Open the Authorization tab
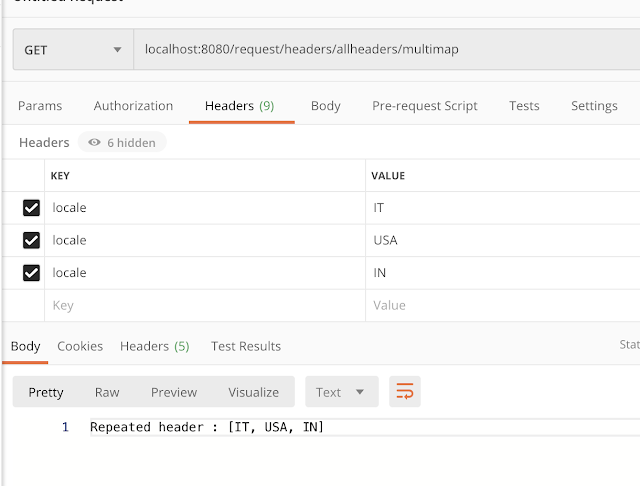 [133, 106]
